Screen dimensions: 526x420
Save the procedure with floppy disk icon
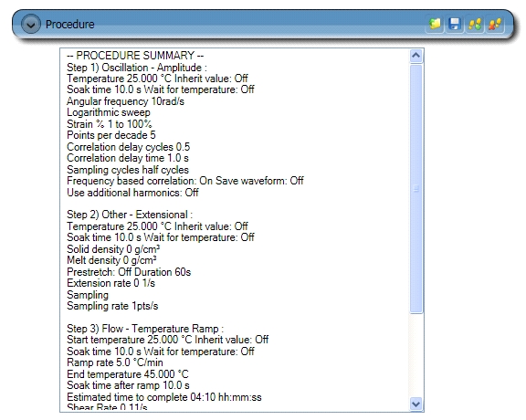[x=455, y=24]
